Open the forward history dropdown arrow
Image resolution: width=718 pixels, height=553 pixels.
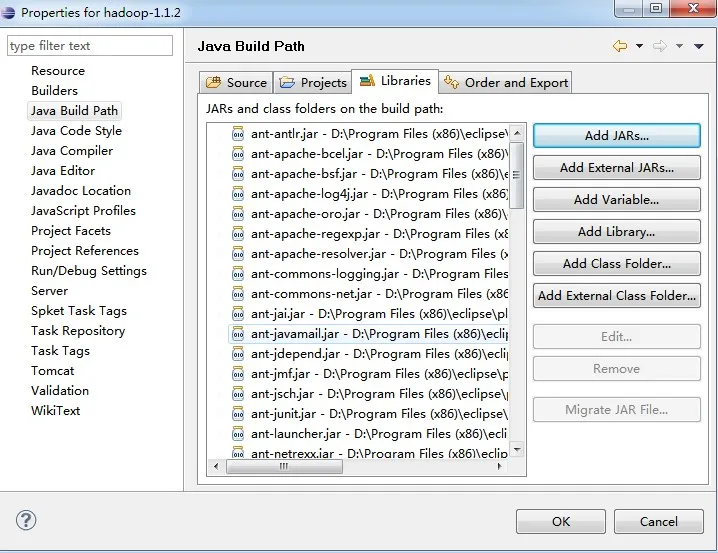(680, 46)
